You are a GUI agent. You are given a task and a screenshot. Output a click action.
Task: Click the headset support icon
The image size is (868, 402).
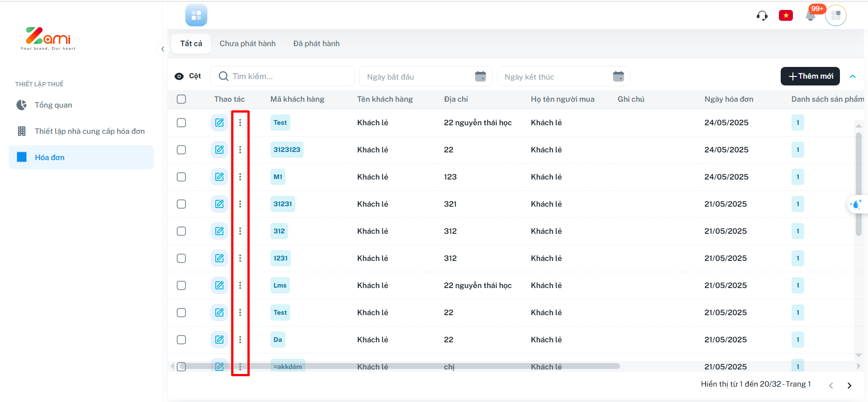click(x=762, y=16)
